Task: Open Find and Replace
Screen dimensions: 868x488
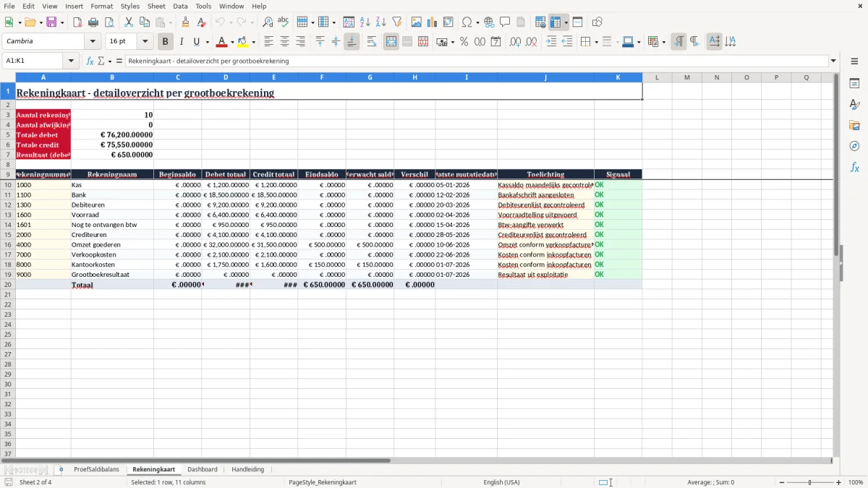Action: point(268,22)
